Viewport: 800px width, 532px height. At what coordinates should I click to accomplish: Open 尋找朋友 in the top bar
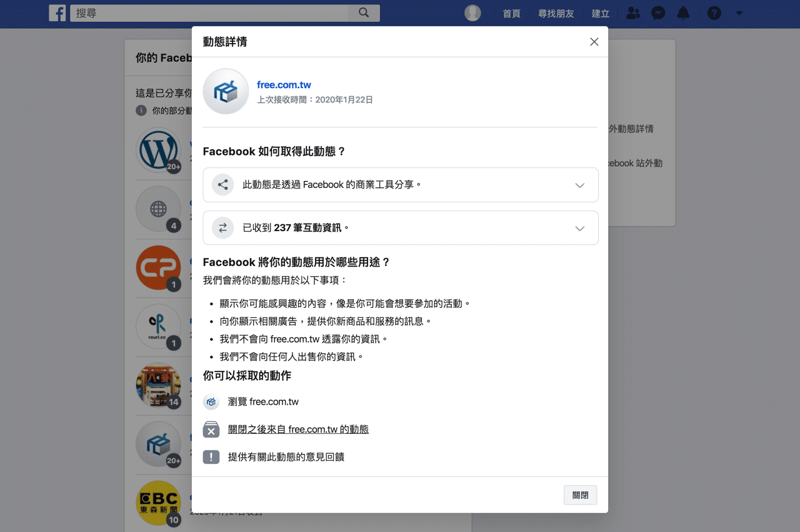(x=556, y=13)
